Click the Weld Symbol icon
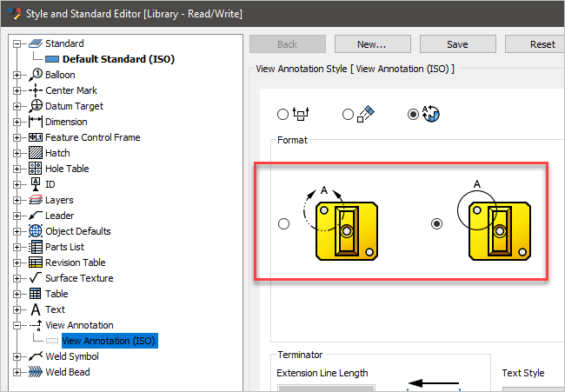The image size is (565, 392). (36, 356)
